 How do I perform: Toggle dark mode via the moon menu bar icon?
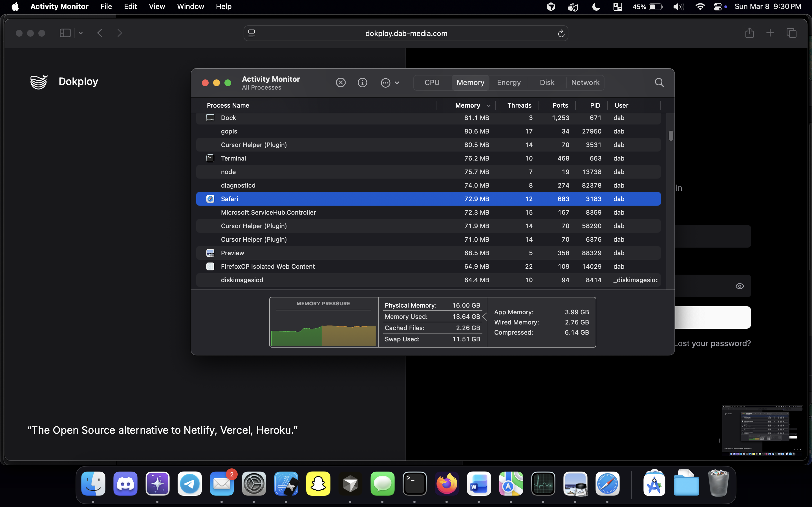coord(595,6)
